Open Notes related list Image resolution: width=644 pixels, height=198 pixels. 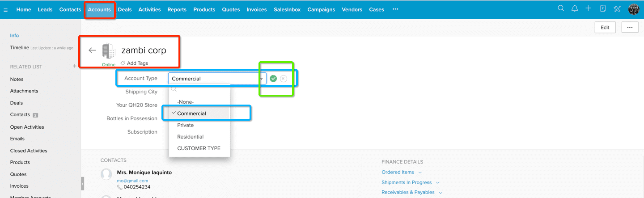tap(17, 79)
